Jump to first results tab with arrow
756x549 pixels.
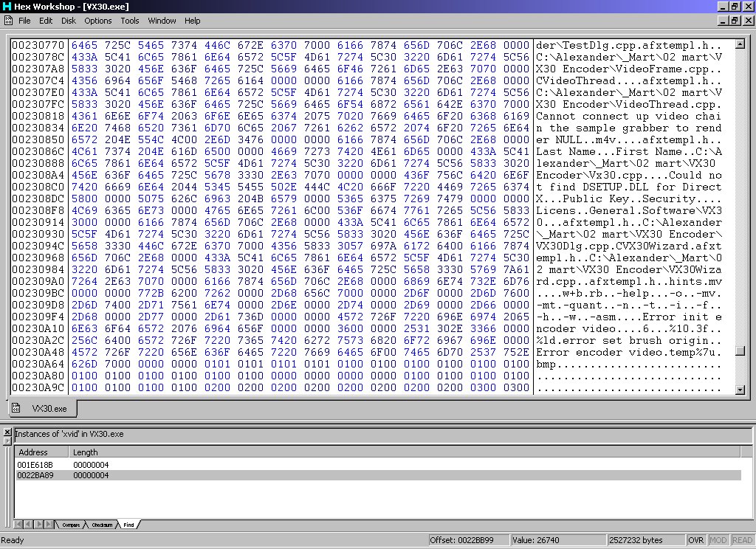(x=18, y=525)
